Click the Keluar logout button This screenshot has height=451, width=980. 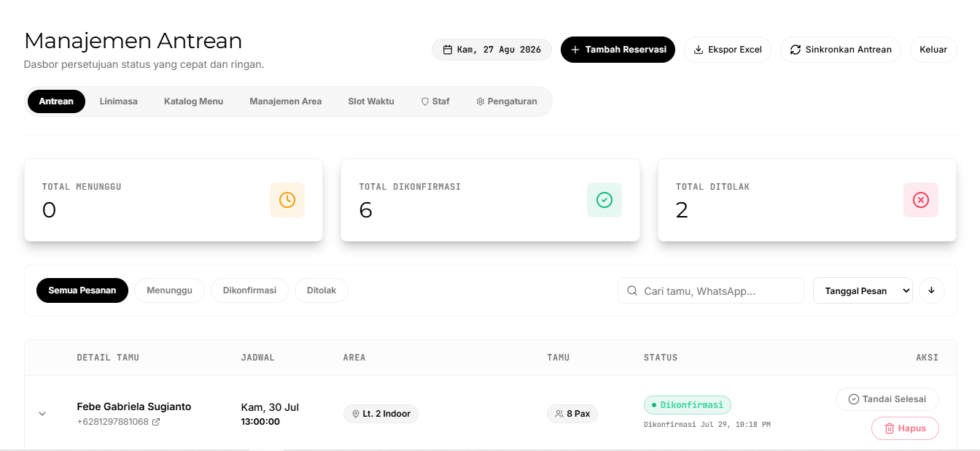[x=933, y=50]
